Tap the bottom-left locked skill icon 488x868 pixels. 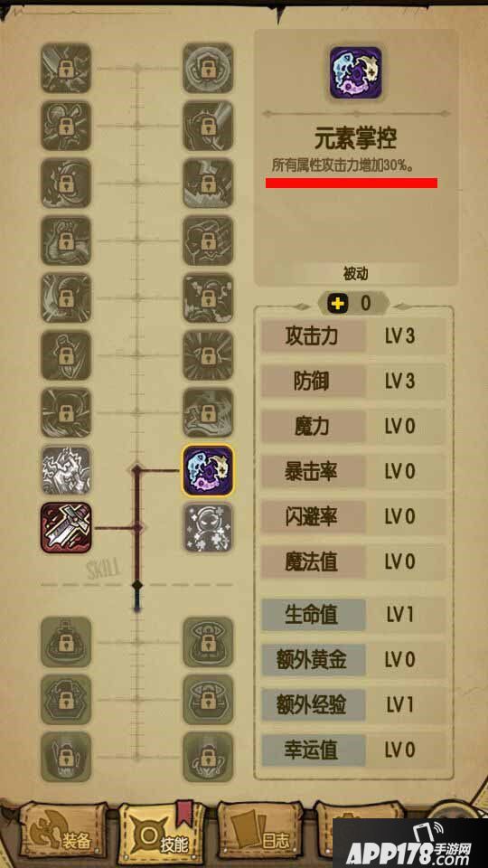click(x=66, y=757)
